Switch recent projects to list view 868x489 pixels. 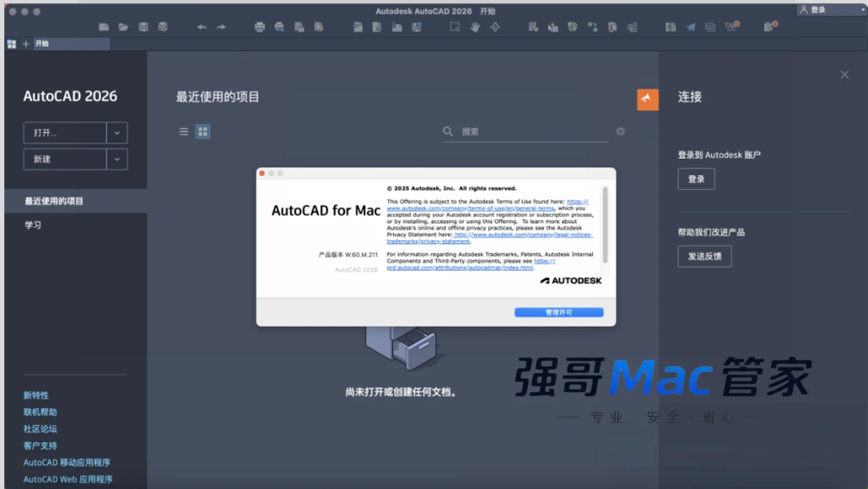(x=183, y=132)
